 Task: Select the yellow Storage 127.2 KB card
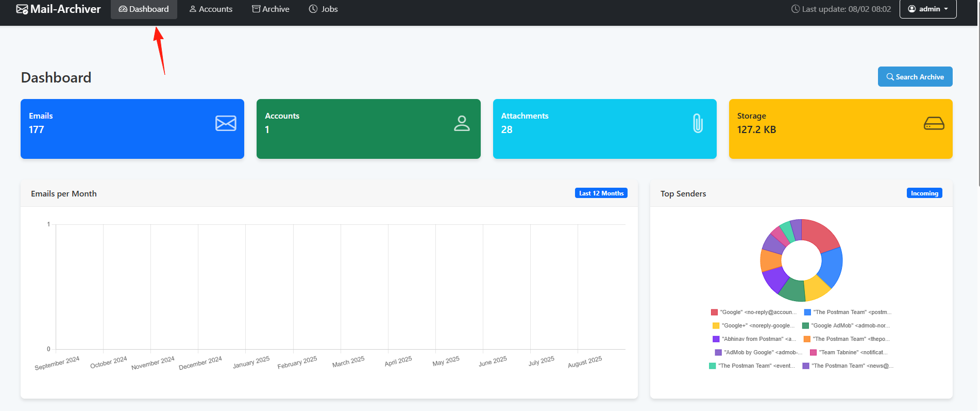[x=841, y=129]
